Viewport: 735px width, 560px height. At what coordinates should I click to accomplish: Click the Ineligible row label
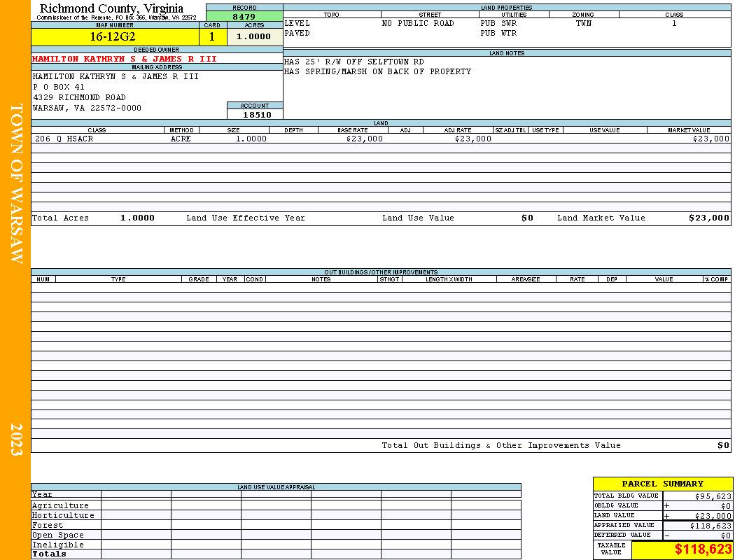click(57, 545)
